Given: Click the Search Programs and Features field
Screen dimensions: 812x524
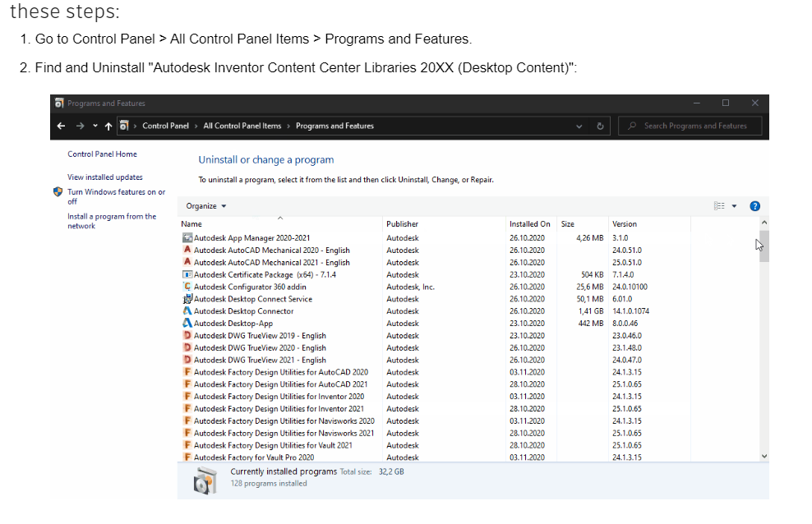Looking at the screenshot, I should pyautogui.click(x=690, y=126).
